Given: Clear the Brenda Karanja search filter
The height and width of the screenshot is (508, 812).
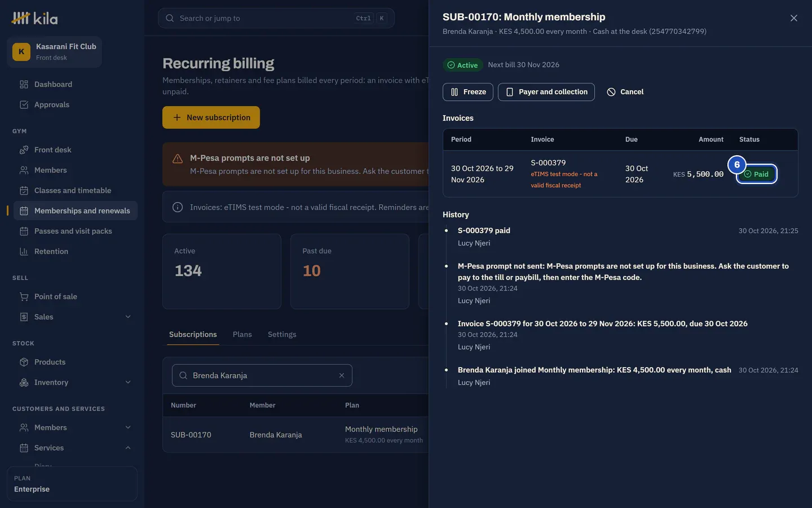Looking at the screenshot, I should click(341, 375).
